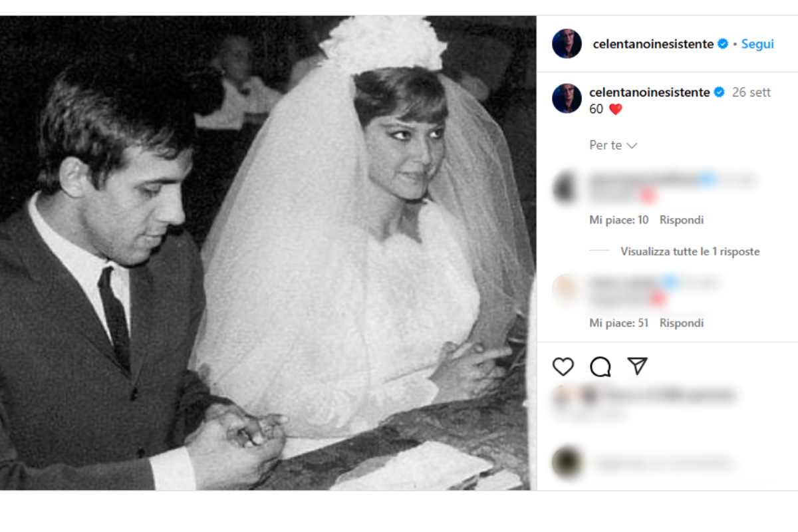The height and width of the screenshot is (532, 798).
Task: Click verified badge in post header
Action: click(724, 44)
